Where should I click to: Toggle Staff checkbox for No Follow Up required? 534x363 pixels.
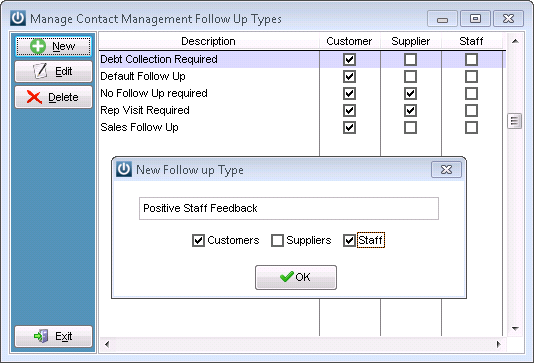(471, 94)
